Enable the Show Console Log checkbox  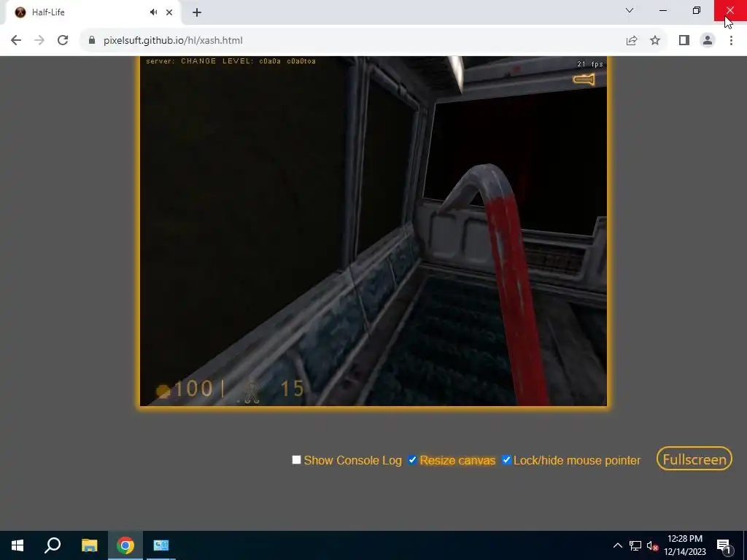click(296, 459)
